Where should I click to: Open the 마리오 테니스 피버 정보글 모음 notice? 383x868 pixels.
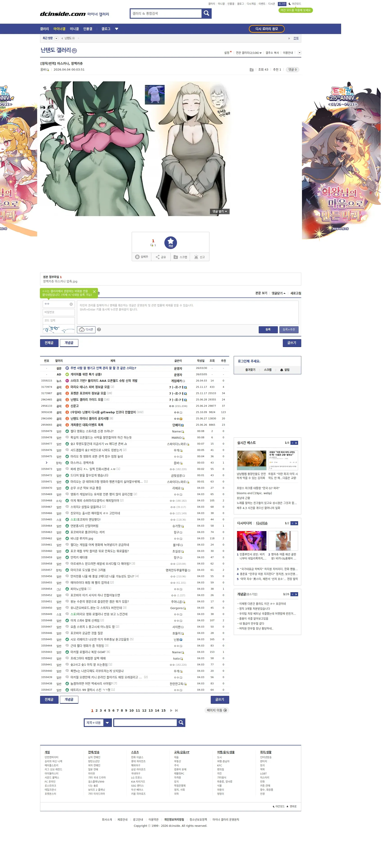[x=90, y=387]
